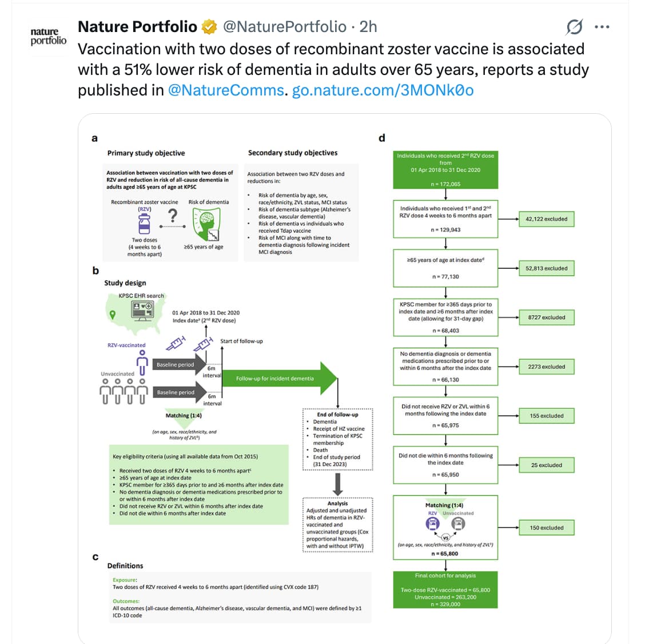The height and width of the screenshot is (644, 645).
Task: Open the @NatureComms mention
Action: [x=226, y=90]
